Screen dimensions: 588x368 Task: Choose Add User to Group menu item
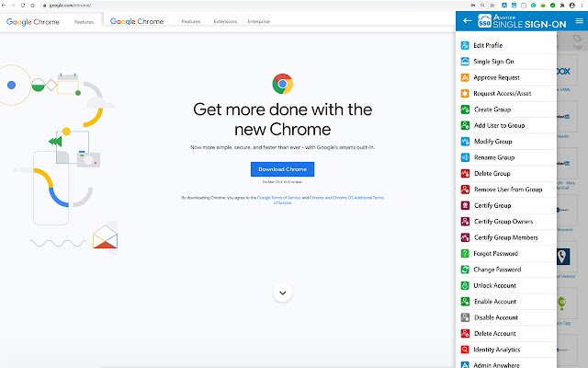tap(506, 125)
